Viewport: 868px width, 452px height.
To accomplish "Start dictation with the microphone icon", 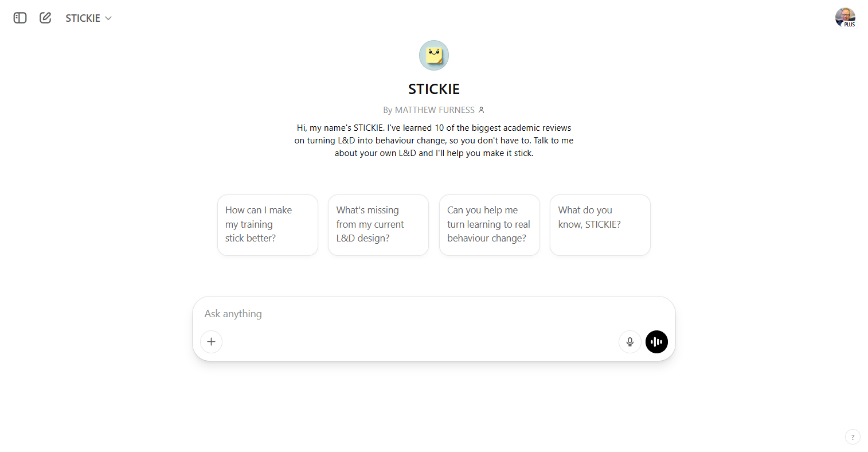I will [x=630, y=342].
